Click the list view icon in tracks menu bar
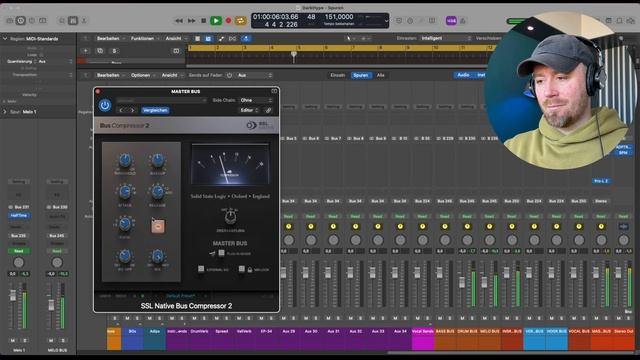The width and height of the screenshot is (640, 360). pos(198,39)
